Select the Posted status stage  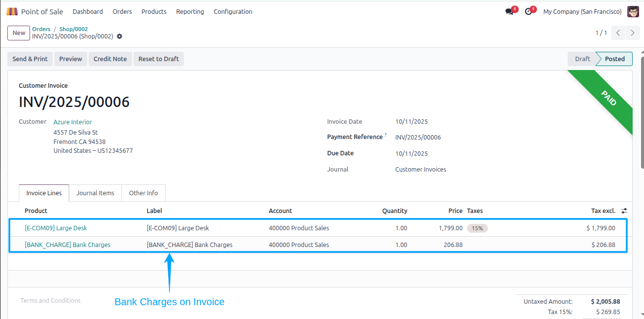point(614,59)
